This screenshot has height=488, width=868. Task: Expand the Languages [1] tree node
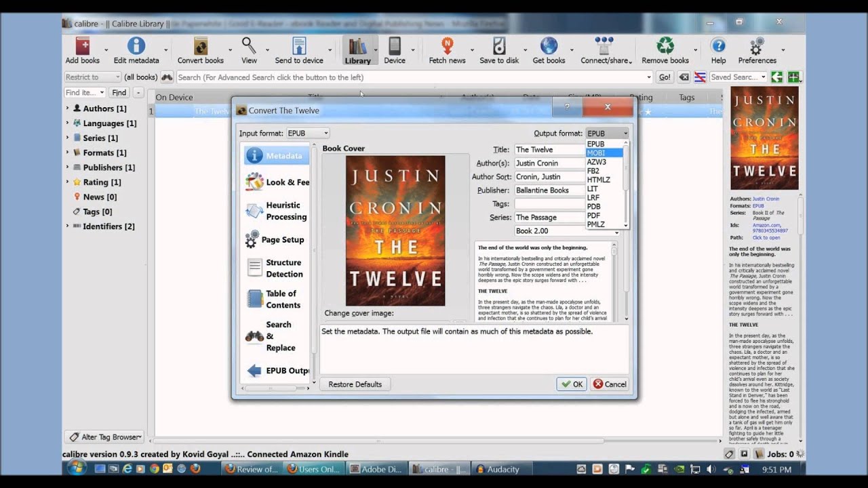point(67,123)
